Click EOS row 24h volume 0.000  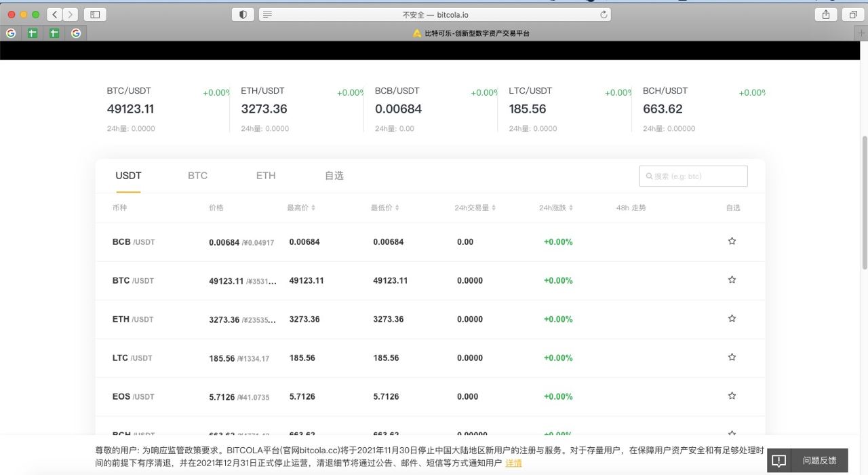[467, 396]
